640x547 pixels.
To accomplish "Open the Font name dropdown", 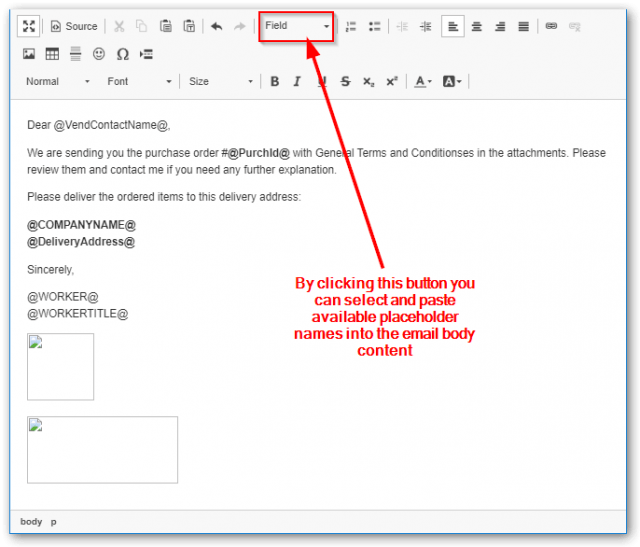I will tap(139, 82).
